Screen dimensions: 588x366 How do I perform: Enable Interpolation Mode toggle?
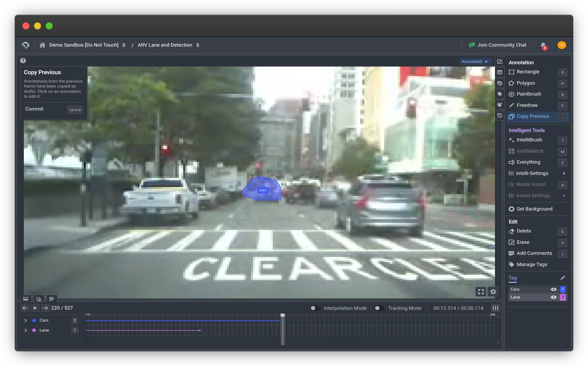point(315,308)
